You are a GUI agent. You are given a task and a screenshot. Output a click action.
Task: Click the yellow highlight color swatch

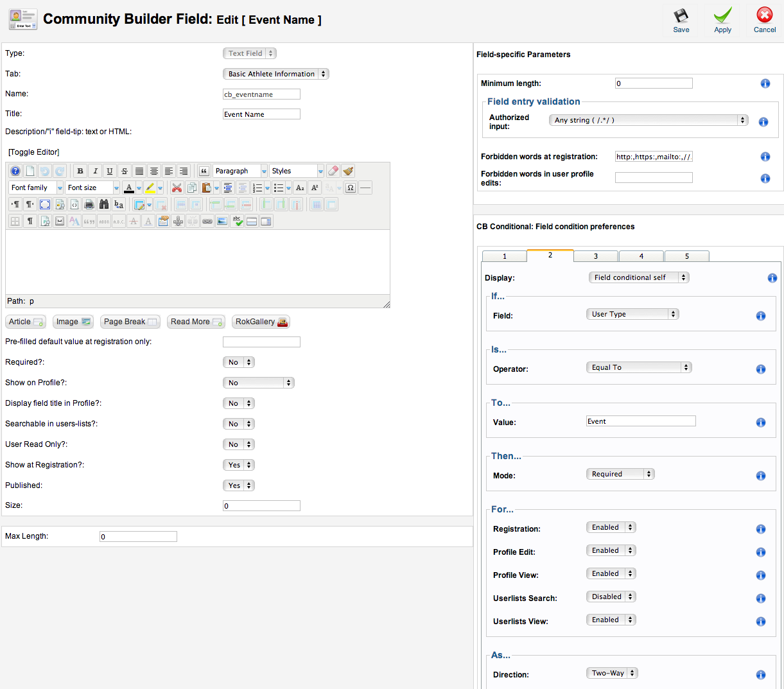pos(150,188)
